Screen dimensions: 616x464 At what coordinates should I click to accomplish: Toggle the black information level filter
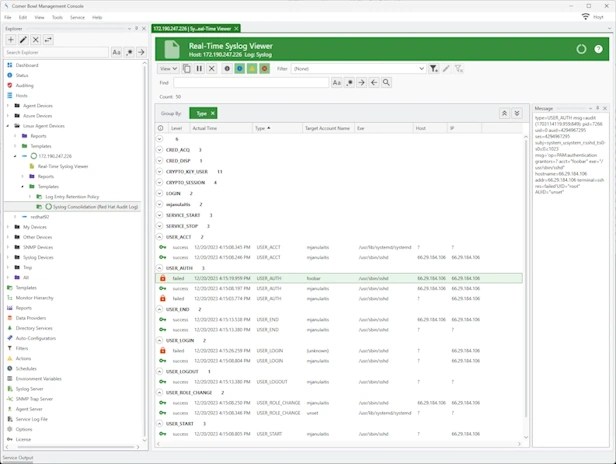(x=227, y=69)
